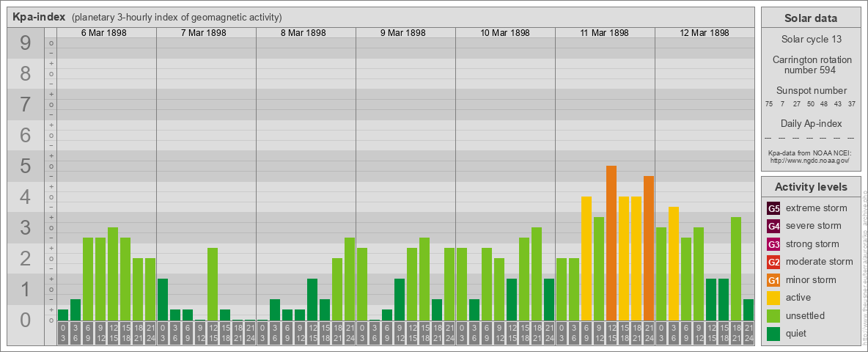
Task: Click the 'Activity levels' panel heading
Action: point(810,187)
